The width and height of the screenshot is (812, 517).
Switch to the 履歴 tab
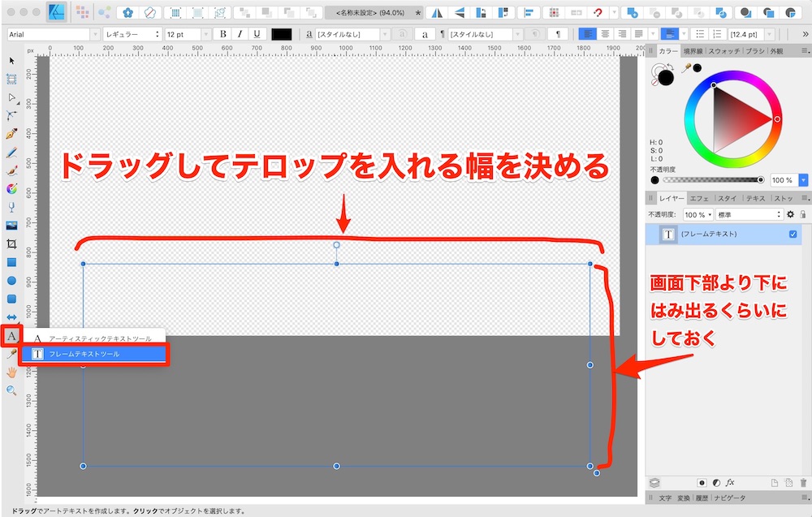[x=702, y=498]
